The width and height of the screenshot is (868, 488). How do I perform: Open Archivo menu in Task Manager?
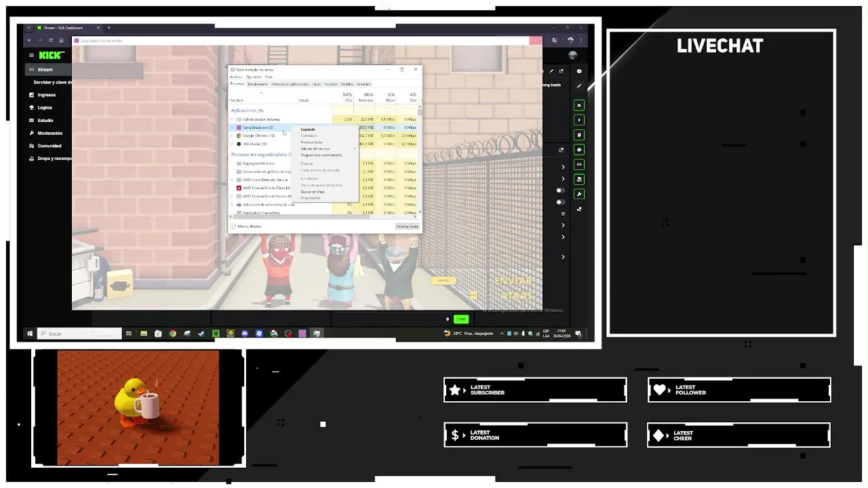pos(235,77)
